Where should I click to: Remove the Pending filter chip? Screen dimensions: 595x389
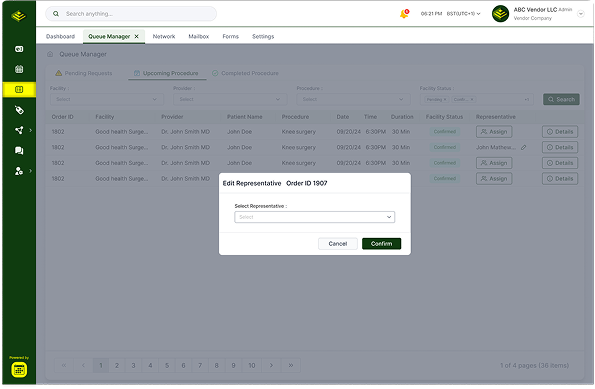[445, 99]
